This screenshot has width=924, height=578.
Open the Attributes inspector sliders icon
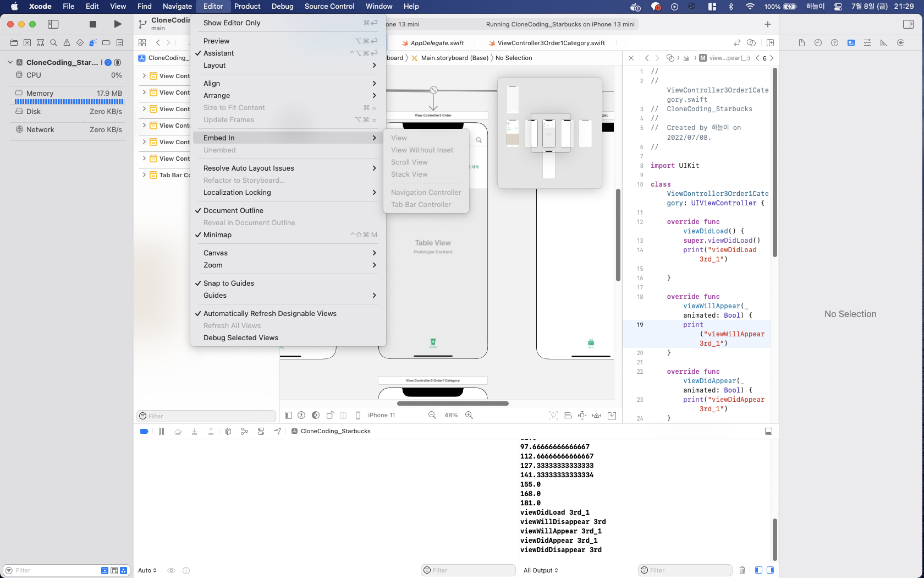pos(868,43)
